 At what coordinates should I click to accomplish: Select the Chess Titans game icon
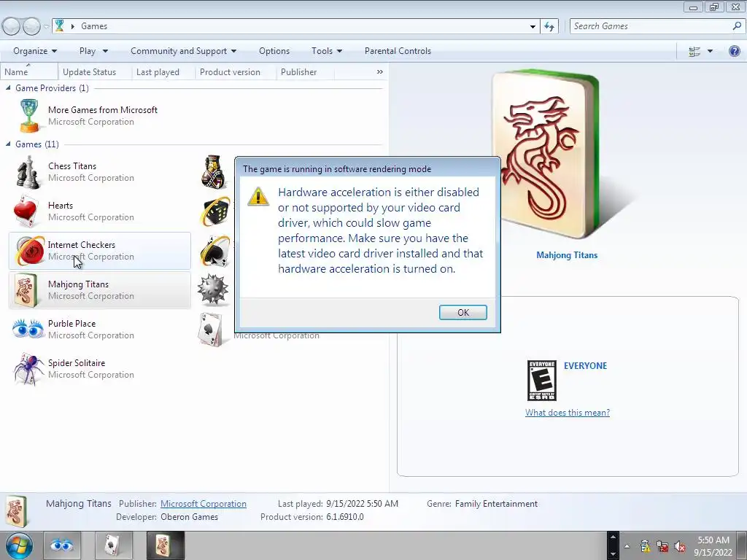point(28,172)
